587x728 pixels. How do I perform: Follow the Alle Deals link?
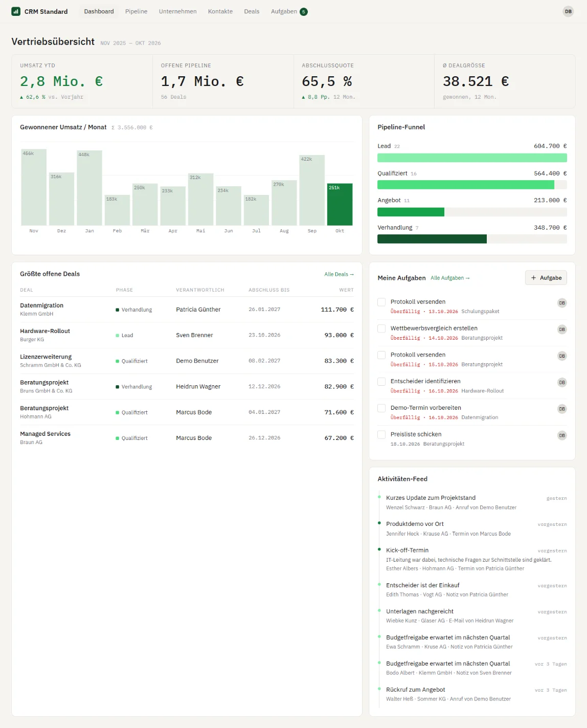coord(339,274)
